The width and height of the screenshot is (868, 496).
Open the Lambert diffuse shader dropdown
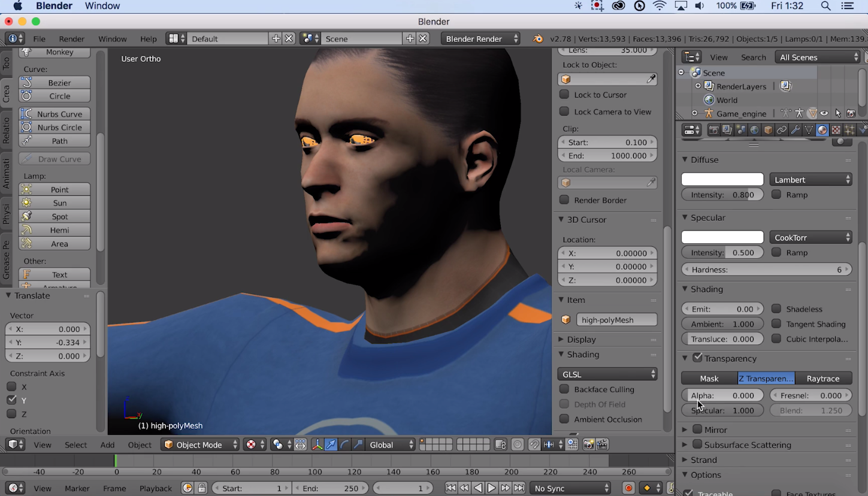pos(810,180)
